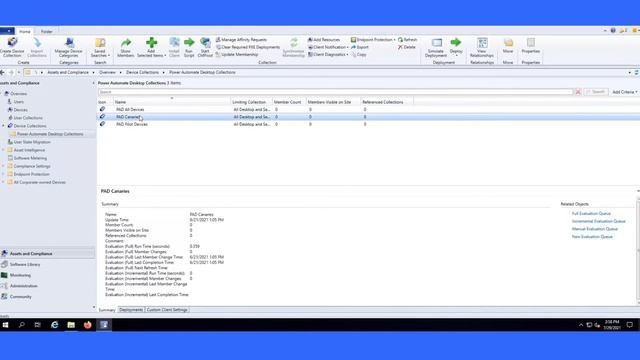Open File Explorer from taskbar
This screenshot has height=360, width=640.
[71, 325]
